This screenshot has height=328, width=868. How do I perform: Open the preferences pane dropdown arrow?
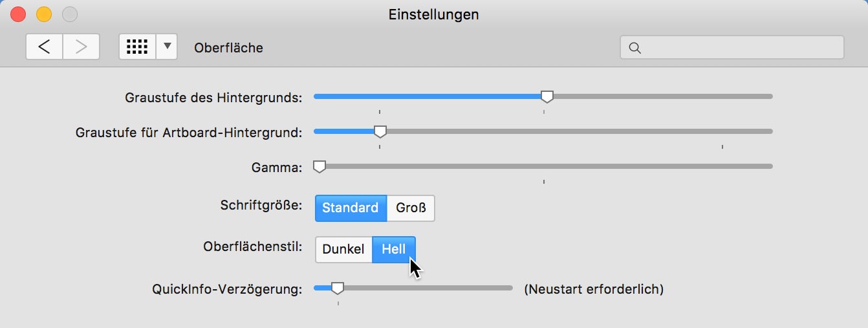click(167, 47)
